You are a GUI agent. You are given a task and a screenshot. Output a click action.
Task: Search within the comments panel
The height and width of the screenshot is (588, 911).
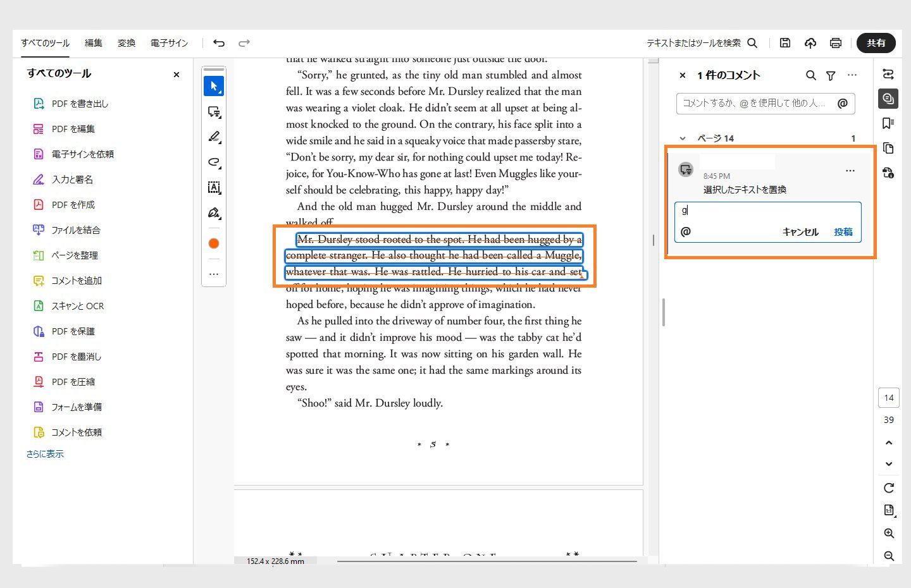[x=811, y=75]
